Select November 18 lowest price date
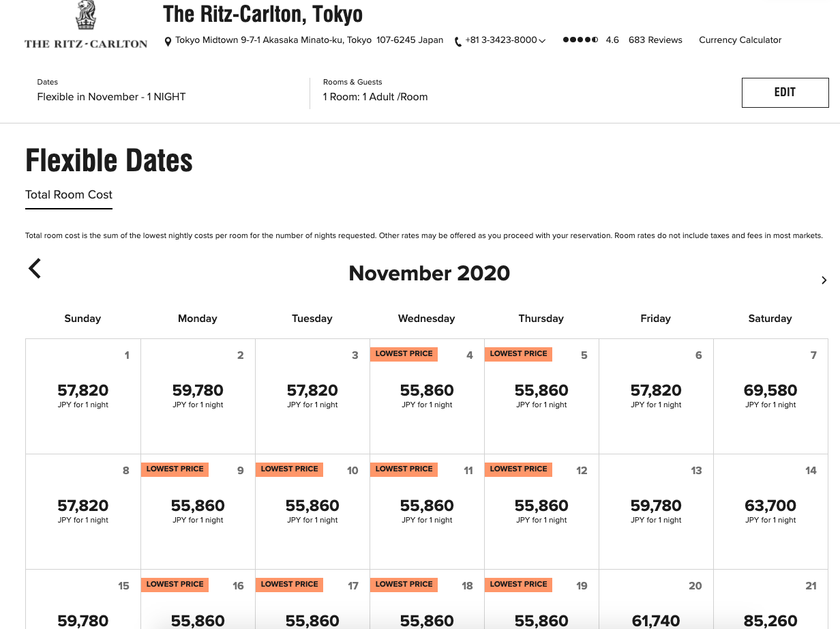Image resolution: width=840 pixels, height=629 pixels. coord(427,600)
